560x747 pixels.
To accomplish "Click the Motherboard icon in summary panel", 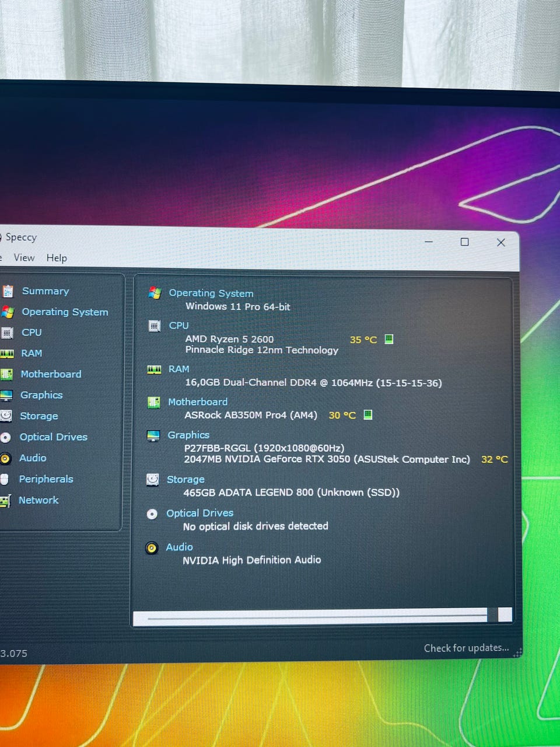I will point(153,402).
